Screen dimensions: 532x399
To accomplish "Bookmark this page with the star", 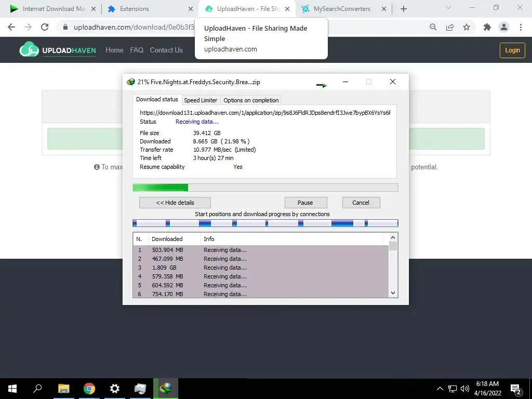I will [x=467, y=27].
